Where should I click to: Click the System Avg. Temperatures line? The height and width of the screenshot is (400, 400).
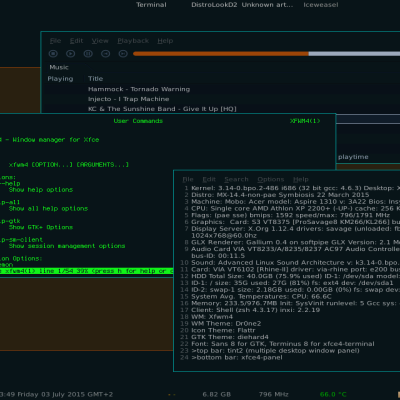click(261, 296)
